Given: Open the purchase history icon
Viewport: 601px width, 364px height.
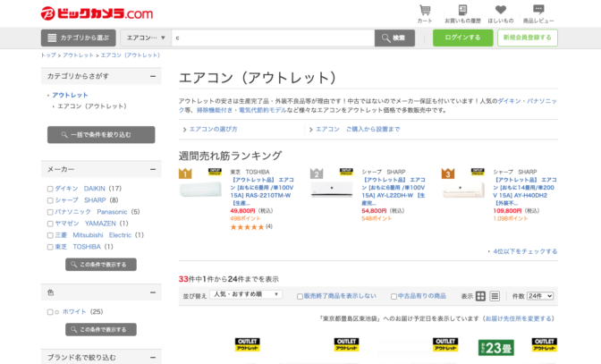Looking at the screenshot, I should click(x=462, y=10).
